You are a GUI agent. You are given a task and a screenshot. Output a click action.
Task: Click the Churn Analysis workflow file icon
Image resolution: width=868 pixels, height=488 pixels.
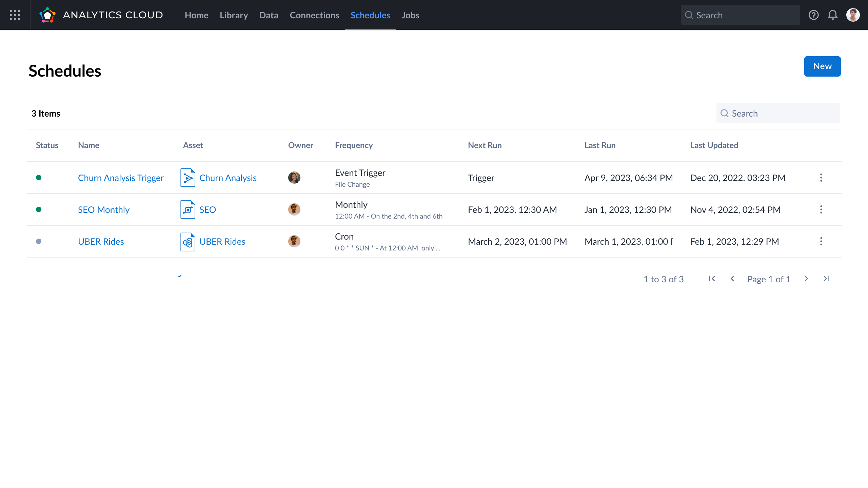click(x=188, y=178)
